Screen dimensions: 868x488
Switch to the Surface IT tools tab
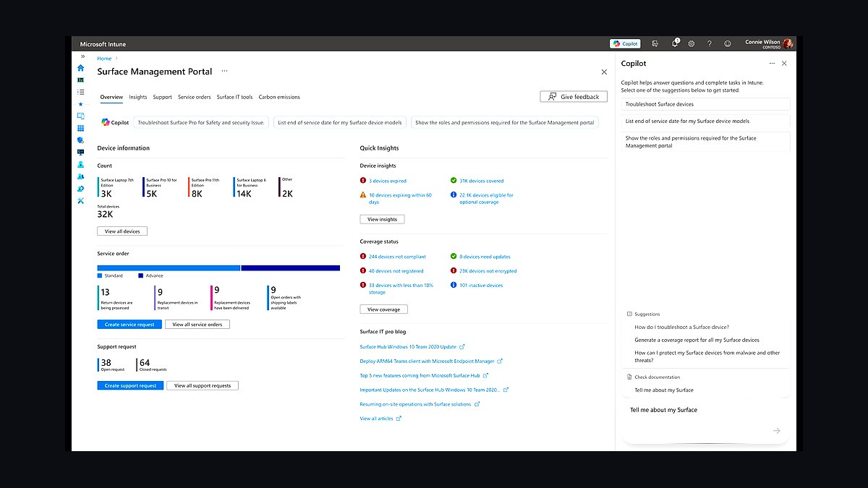click(235, 97)
